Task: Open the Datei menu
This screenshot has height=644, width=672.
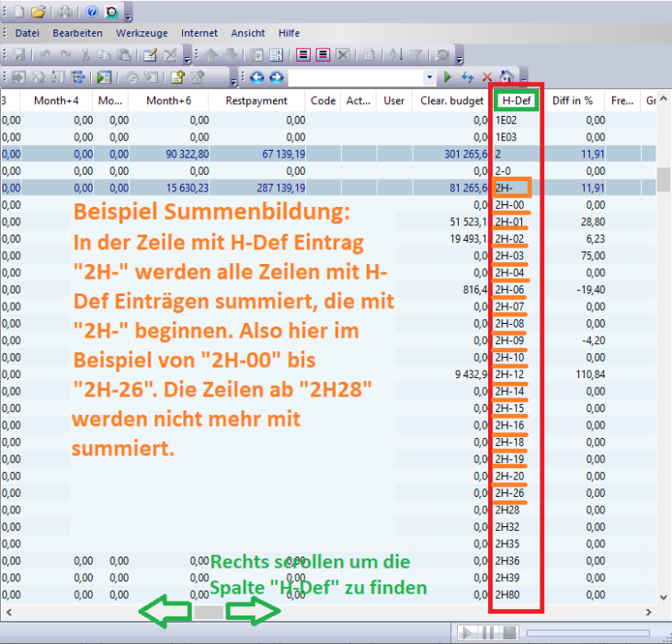Action: [28, 33]
